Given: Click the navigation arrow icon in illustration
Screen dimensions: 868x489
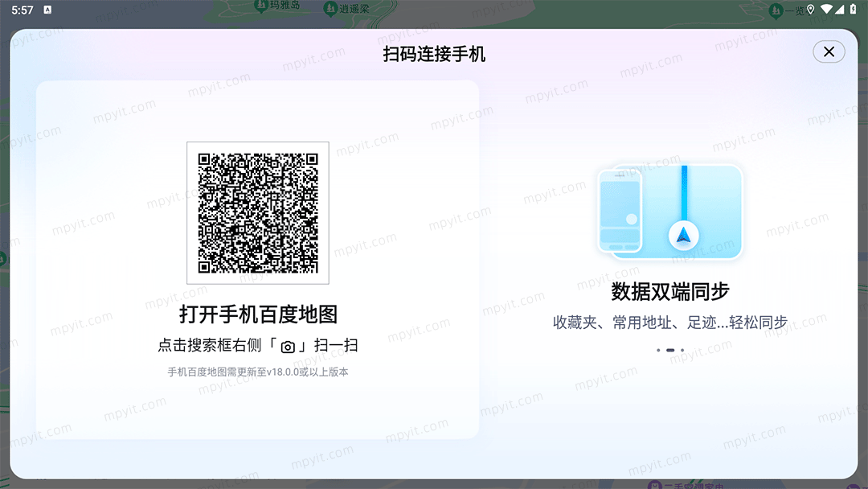Looking at the screenshot, I should (x=684, y=236).
